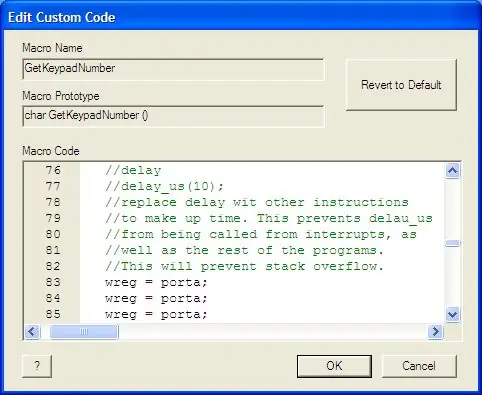Place cursor on line 85 code

click(x=156, y=314)
